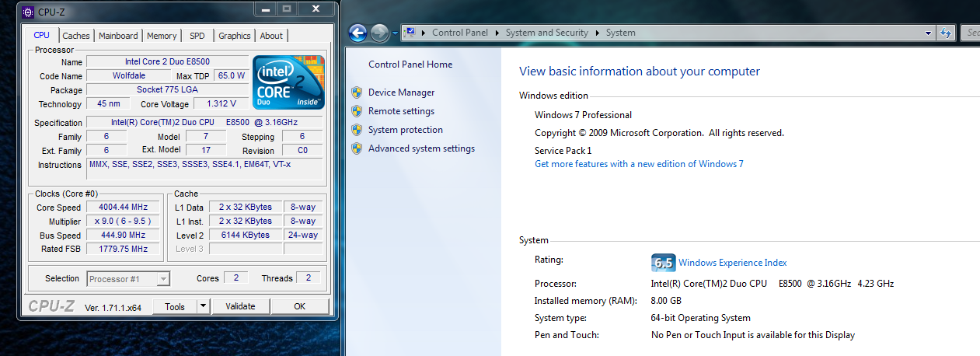Click the Refresh button next to address bar
The width and height of the screenshot is (980, 356).
[x=946, y=33]
